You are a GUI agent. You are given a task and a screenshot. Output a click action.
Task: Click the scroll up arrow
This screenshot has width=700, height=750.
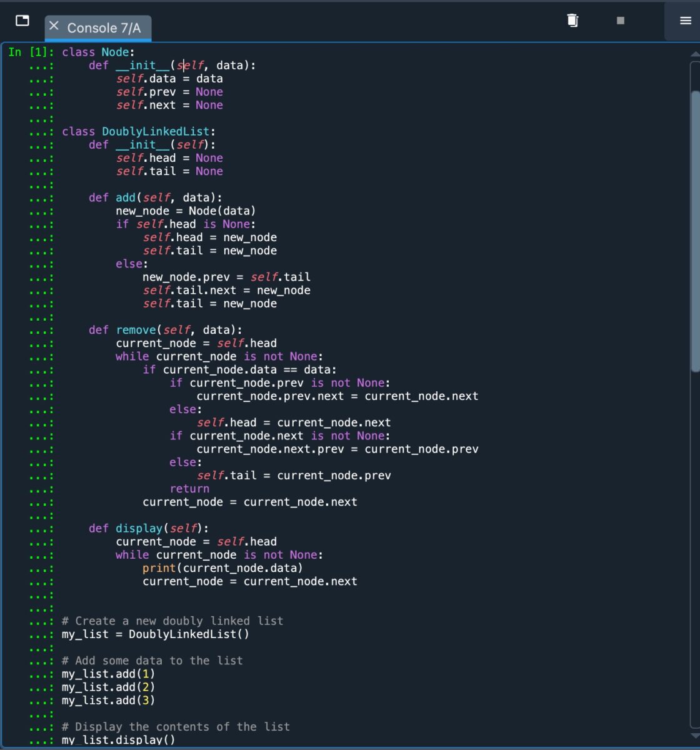[694, 54]
